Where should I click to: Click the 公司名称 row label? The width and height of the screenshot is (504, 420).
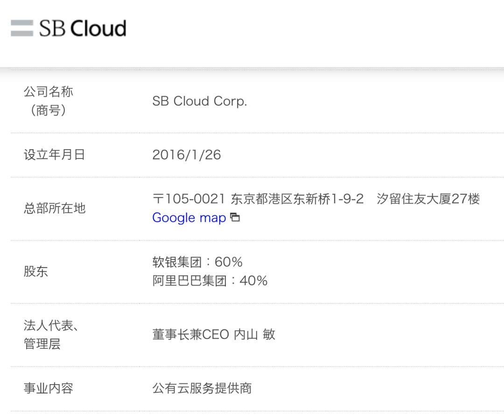pyautogui.click(x=49, y=92)
